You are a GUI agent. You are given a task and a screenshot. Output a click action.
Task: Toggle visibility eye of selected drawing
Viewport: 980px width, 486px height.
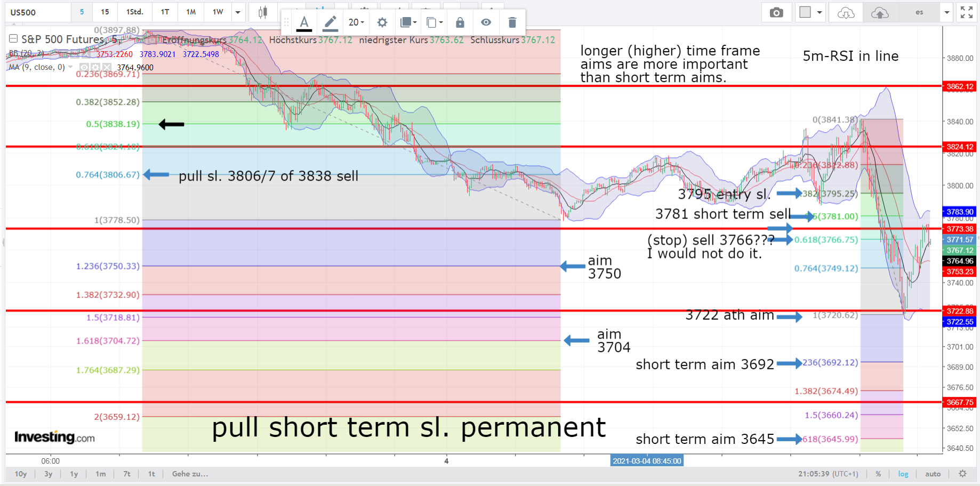tap(486, 22)
